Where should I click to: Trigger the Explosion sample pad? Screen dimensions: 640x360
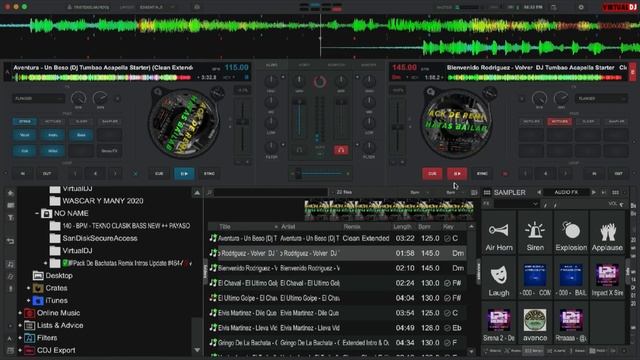tap(571, 233)
